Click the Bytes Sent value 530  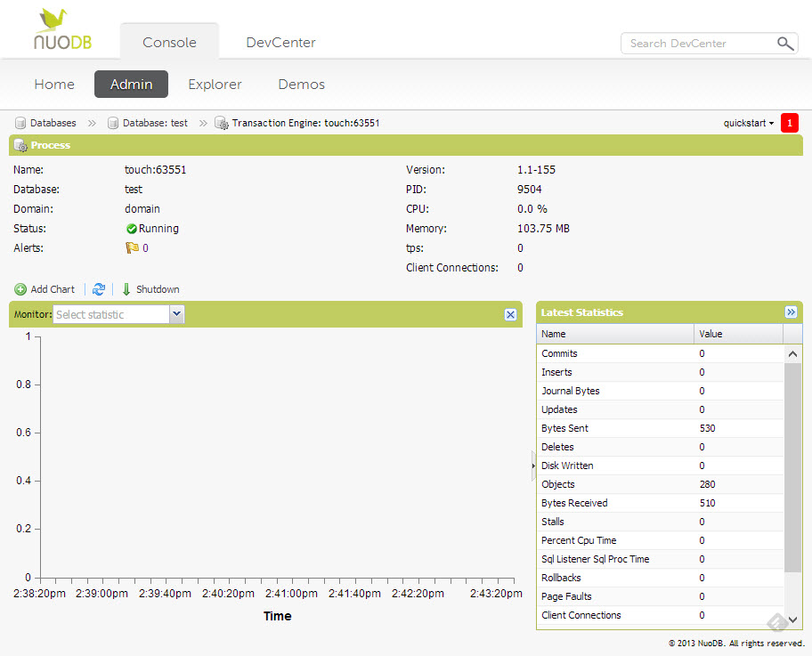pyautogui.click(x=708, y=428)
